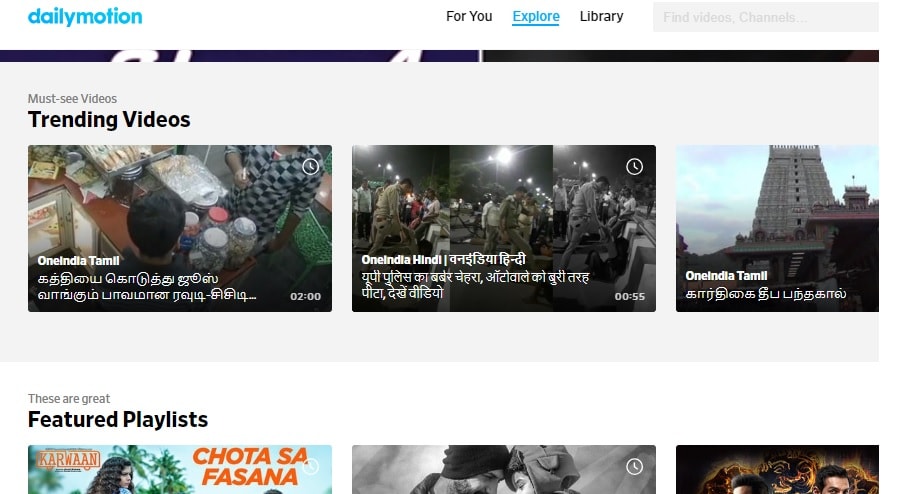
Task: Go to the Library tab
Action: 601,17
